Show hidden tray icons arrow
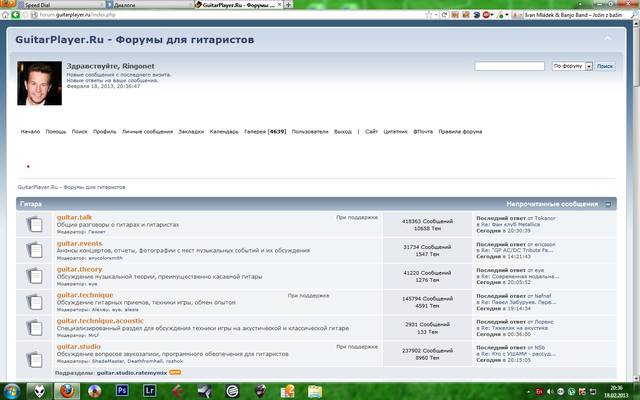Image resolution: width=640 pixels, height=400 pixels. click(529, 391)
